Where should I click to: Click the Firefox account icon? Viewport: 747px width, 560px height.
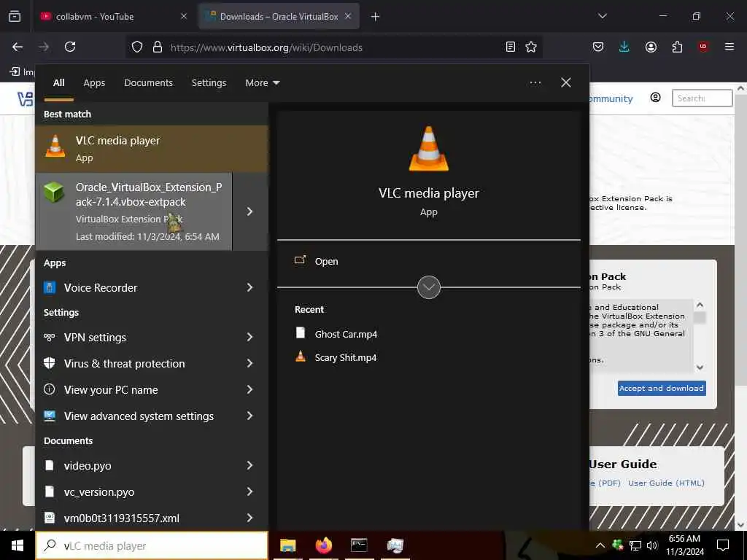pos(651,47)
